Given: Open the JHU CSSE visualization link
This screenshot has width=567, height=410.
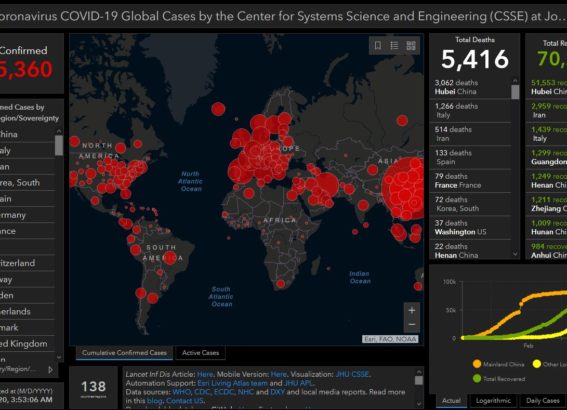Looking at the screenshot, I should pos(353,374).
